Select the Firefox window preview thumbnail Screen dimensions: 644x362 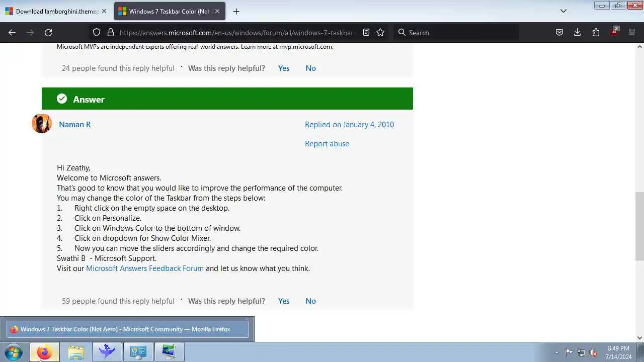click(x=127, y=329)
